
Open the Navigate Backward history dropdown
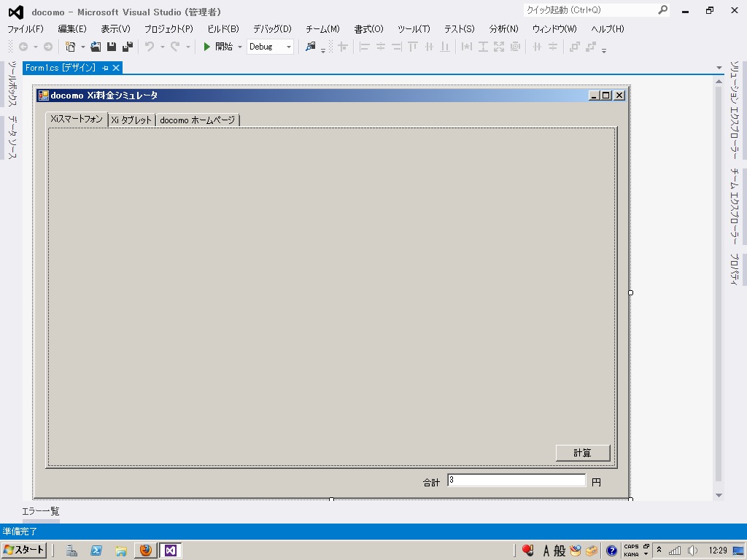click(35, 47)
